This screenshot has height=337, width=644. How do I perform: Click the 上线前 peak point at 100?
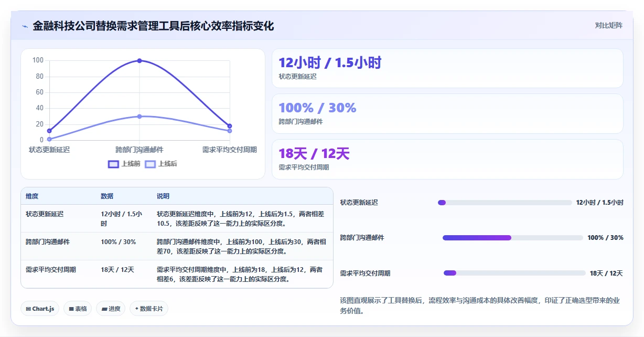pos(139,60)
